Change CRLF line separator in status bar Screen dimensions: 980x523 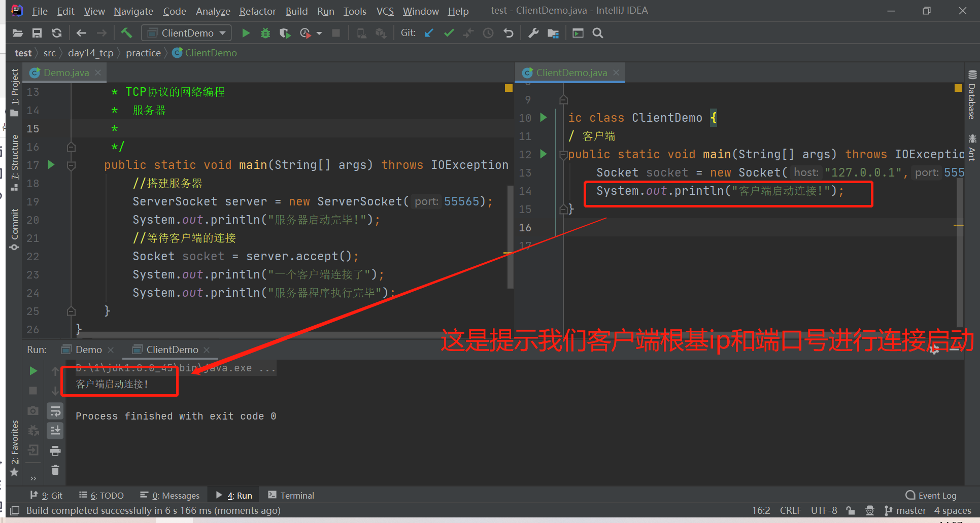(x=790, y=510)
